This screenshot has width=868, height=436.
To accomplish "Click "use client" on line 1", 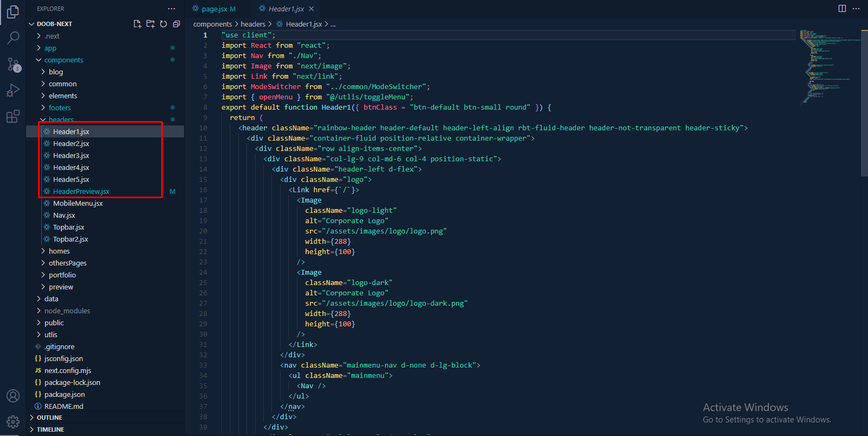I will pyautogui.click(x=246, y=35).
